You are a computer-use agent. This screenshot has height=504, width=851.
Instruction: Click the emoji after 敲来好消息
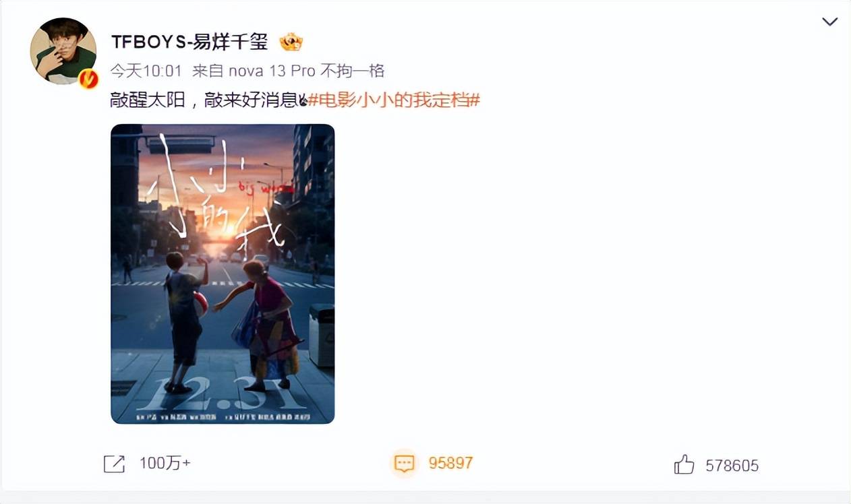[x=303, y=100]
